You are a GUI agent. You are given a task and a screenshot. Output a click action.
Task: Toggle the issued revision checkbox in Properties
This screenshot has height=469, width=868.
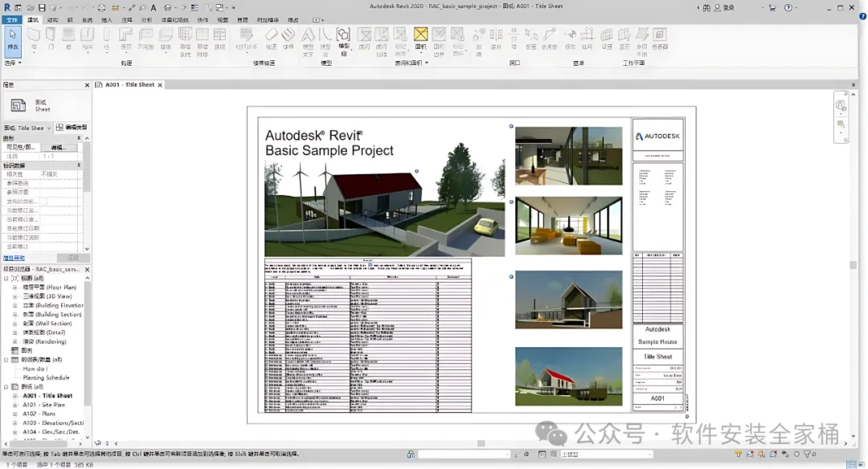pos(44,202)
